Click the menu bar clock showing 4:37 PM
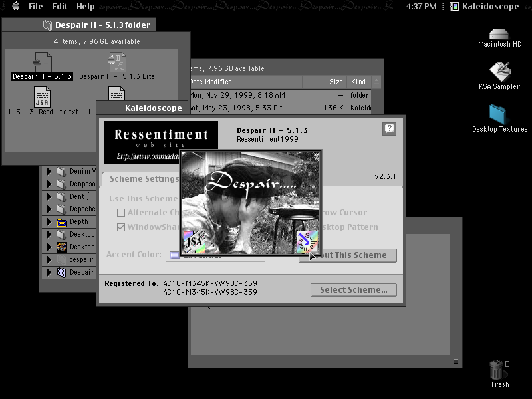The width and height of the screenshot is (532, 399). click(x=421, y=7)
